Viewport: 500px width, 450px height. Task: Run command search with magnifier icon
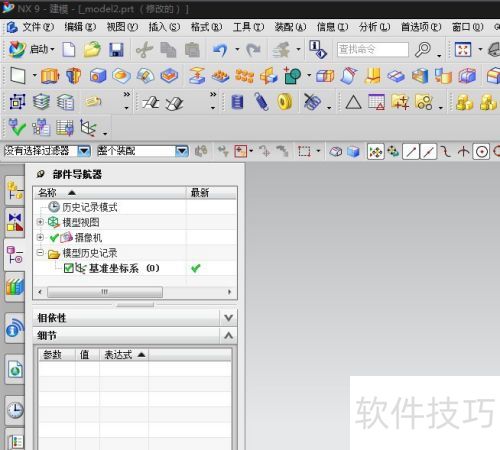click(x=423, y=50)
